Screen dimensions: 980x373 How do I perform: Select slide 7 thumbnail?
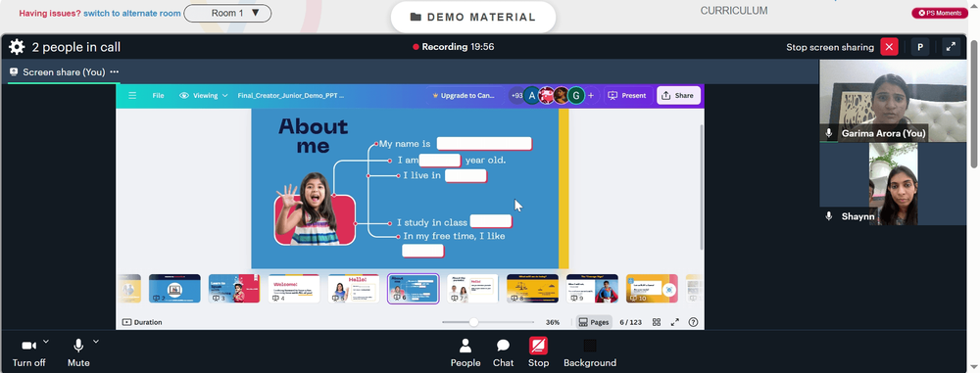pyautogui.click(x=472, y=289)
